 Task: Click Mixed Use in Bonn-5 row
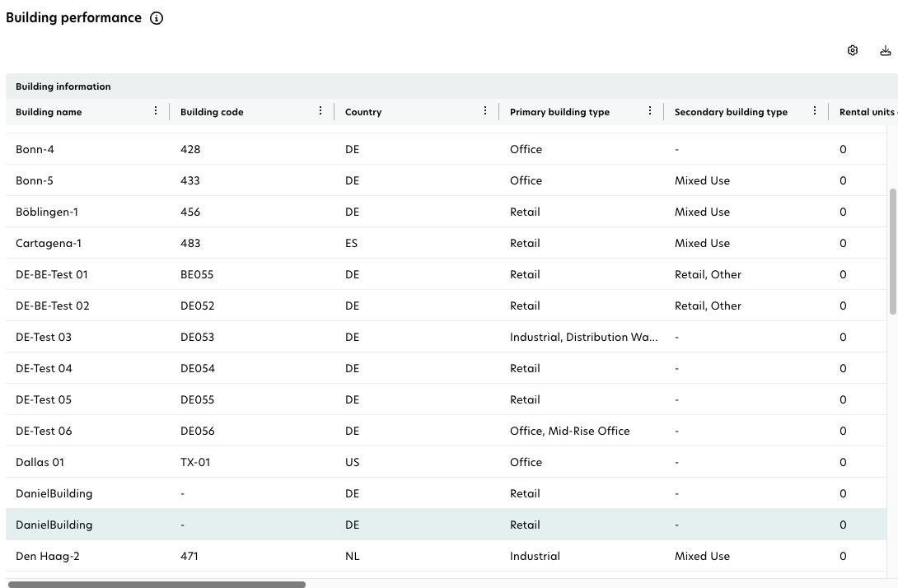coord(702,181)
